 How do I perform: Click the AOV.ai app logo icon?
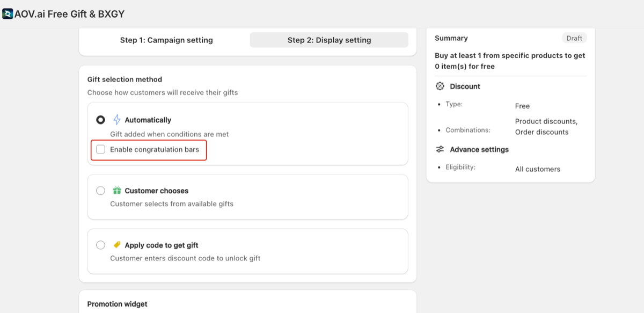(x=8, y=14)
